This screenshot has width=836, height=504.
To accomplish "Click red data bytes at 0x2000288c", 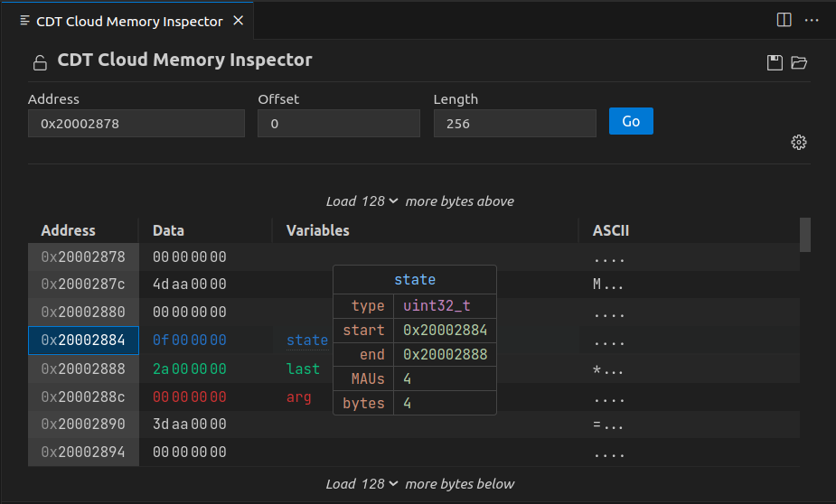I will coord(189,397).
